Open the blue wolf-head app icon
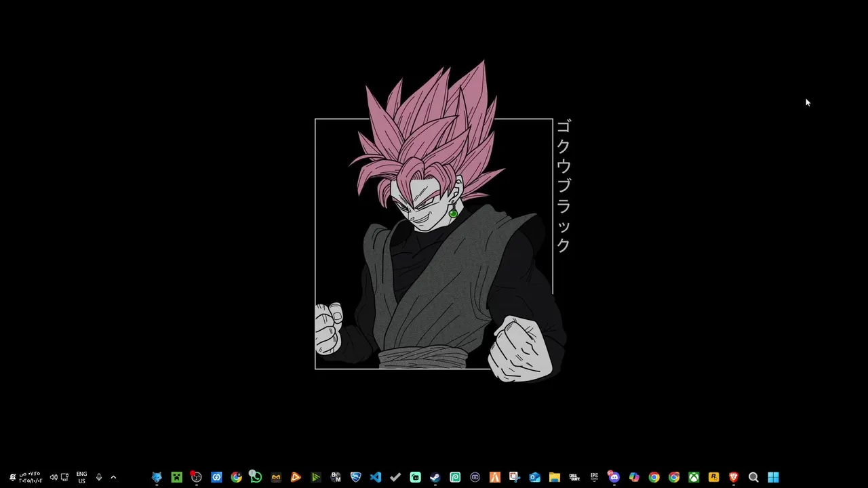This screenshot has width=868, height=488. pos(157,477)
